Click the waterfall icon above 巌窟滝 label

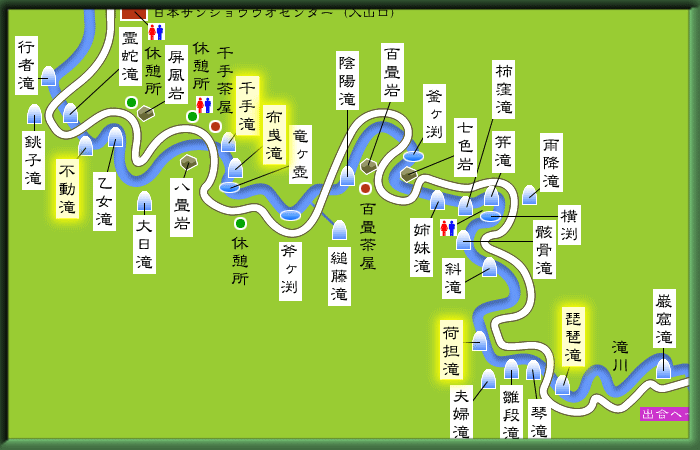[663, 368]
